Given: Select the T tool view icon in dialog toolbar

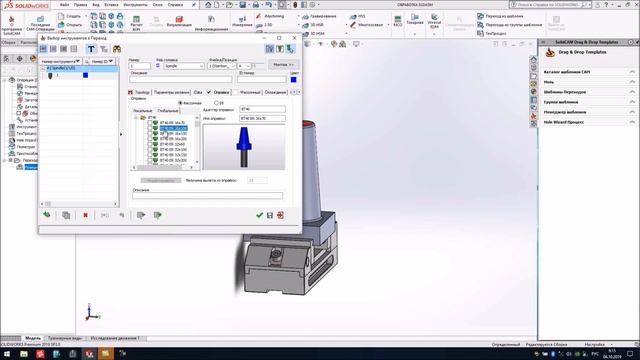Looking at the screenshot, I should point(91,49).
